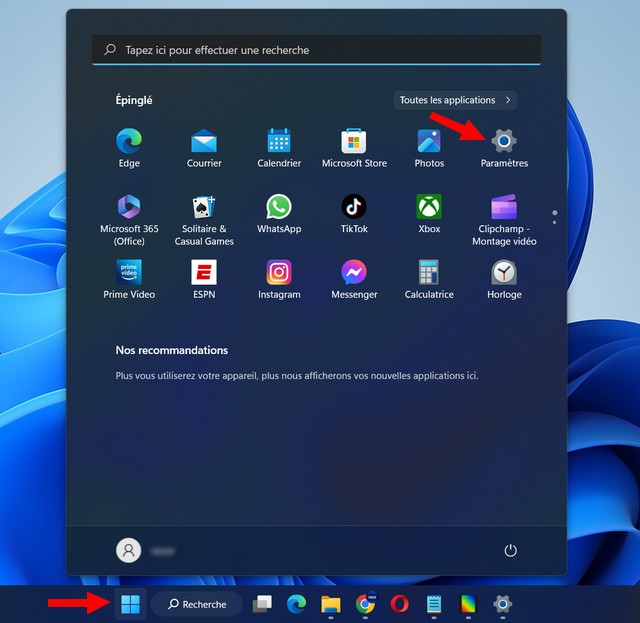Open Task View in taskbar
This screenshot has width=640, height=623.
tap(262, 604)
